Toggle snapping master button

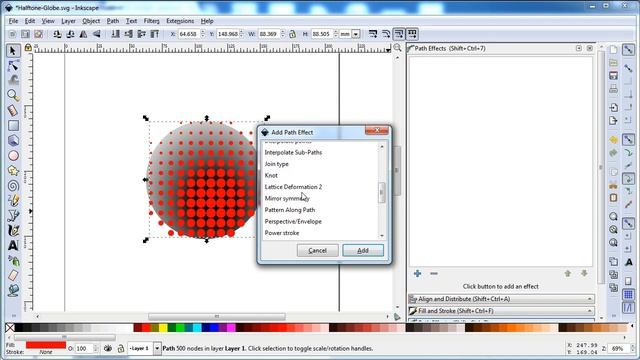coord(628,50)
